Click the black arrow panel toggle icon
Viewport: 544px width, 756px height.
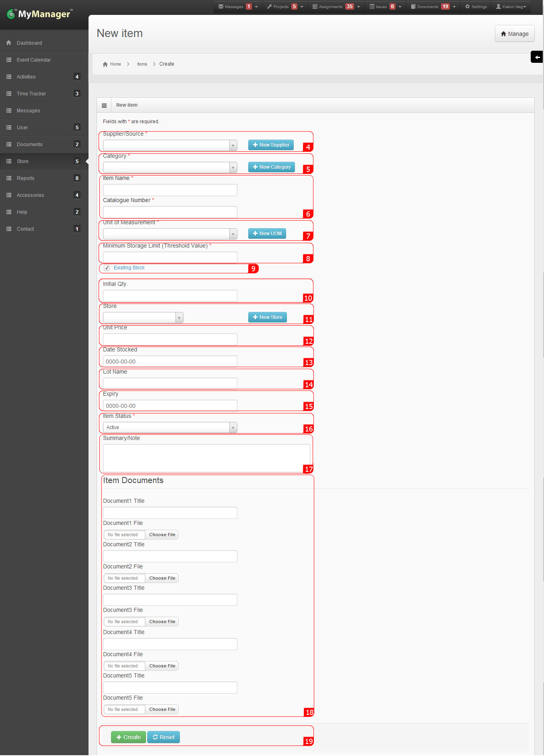click(537, 57)
